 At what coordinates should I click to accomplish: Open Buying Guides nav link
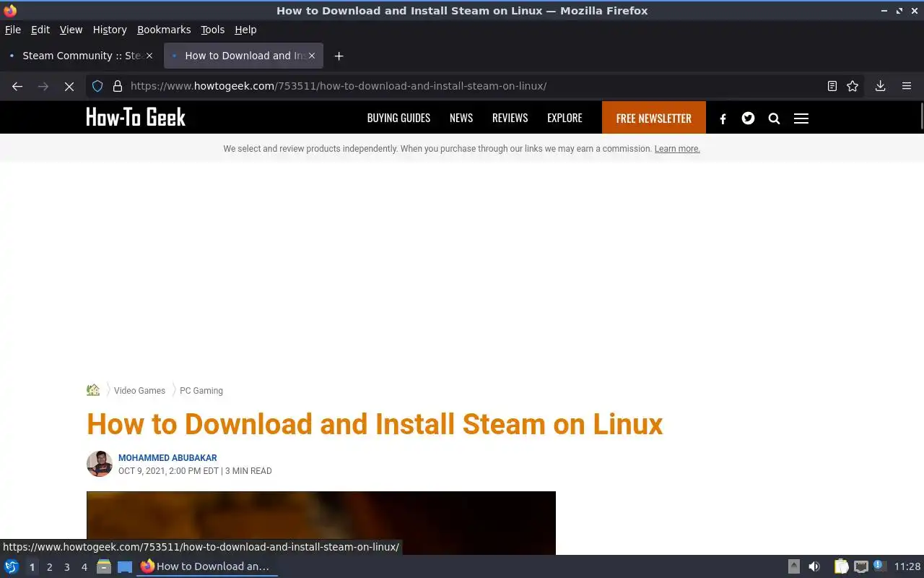pyautogui.click(x=398, y=118)
